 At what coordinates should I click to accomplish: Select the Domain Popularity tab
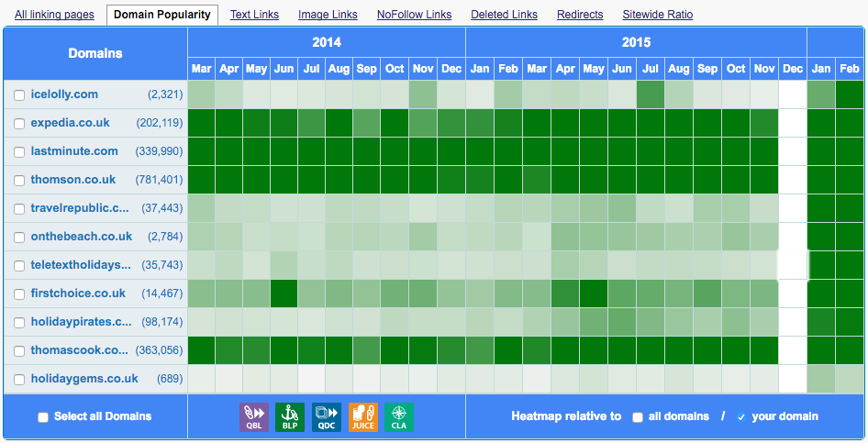(x=162, y=15)
